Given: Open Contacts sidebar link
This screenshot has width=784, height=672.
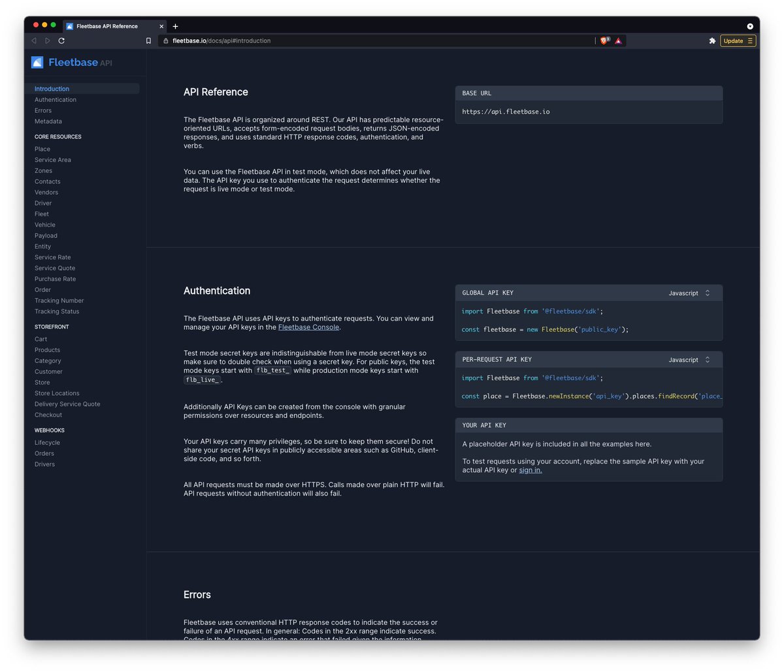Looking at the screenshot, I should click(x=48, y=182).
